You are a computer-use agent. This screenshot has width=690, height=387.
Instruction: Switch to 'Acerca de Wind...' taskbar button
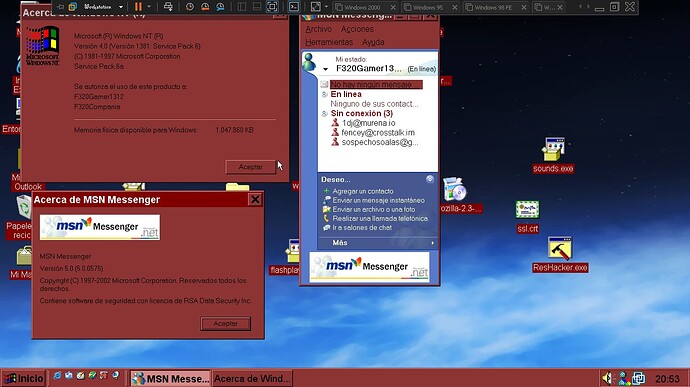(x=252, y=378)
